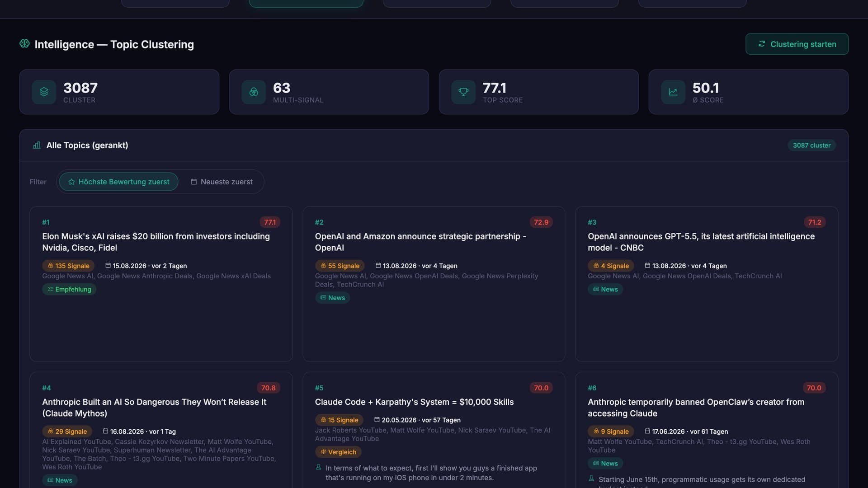The image size is (868, 488).
Task: Click the 3087 cluster badge
Action: [811, 145]
